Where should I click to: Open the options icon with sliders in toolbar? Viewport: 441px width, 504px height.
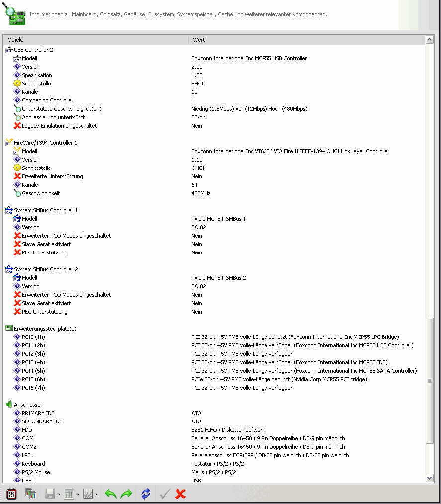pyautogui.click(x=11, y=494)
